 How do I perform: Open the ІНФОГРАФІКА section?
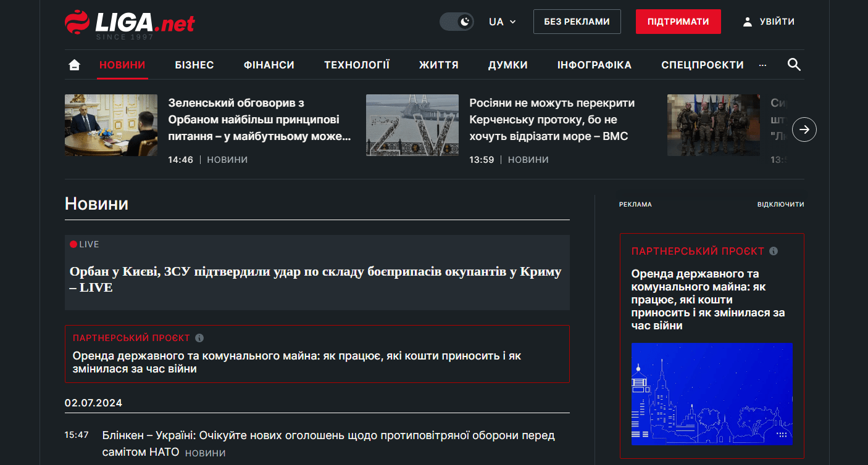click(595, 65)
